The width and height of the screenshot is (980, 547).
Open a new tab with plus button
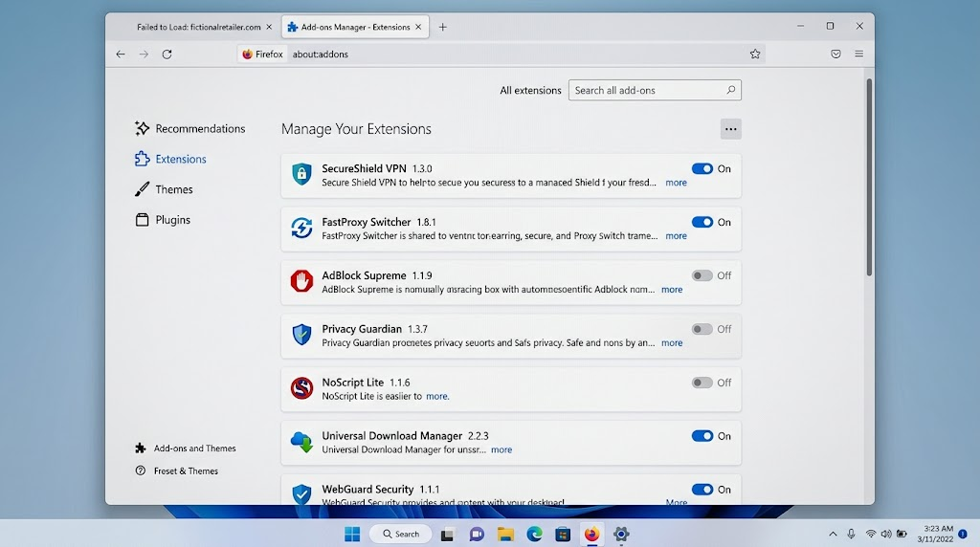click(x=442, y=27)
